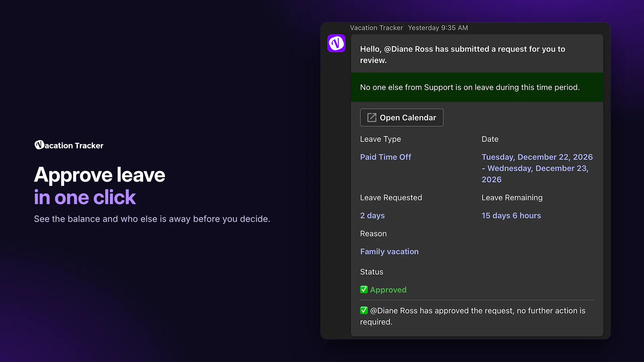Select the Paid Time Off leave type value

[385, 157]
